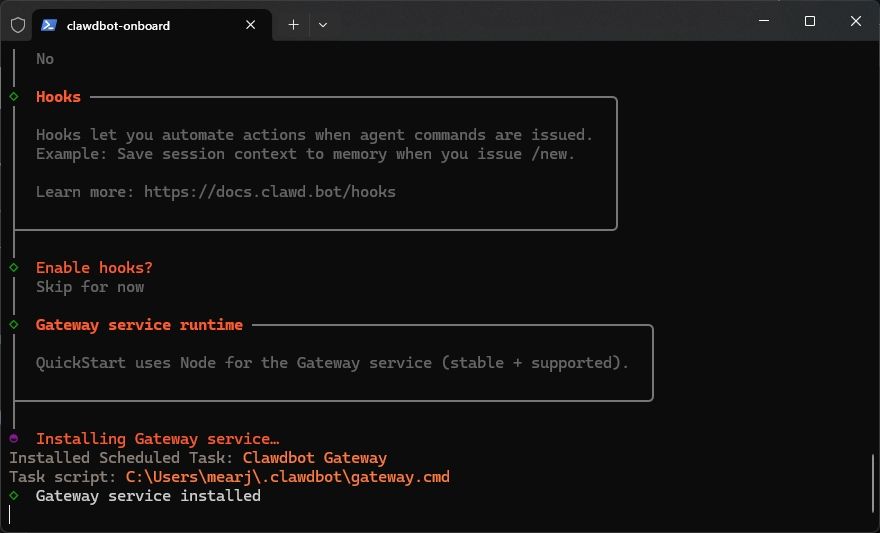Open the new-tab profile dropdown

coord(323,25)
